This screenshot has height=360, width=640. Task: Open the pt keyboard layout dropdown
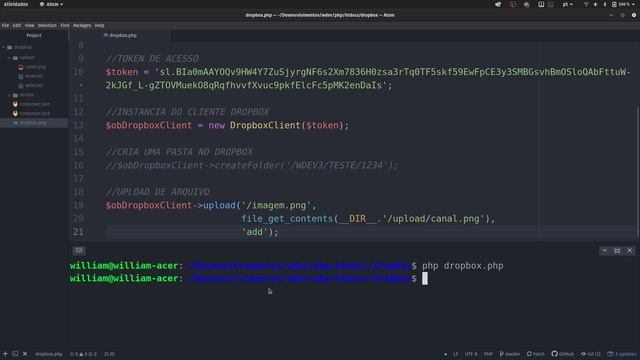click(x=567, y=4)
